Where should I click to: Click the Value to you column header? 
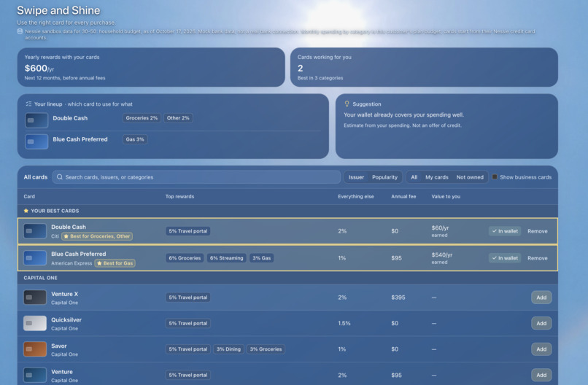446,196
